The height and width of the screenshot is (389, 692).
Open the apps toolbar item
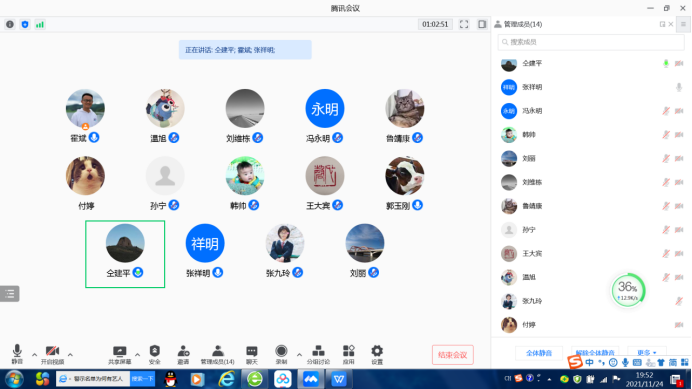click(x=349, y=355)
